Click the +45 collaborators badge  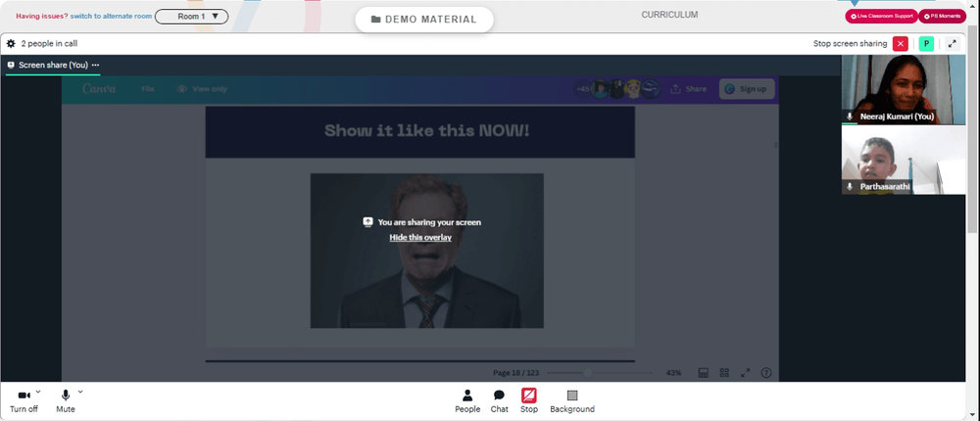(582, 89)
